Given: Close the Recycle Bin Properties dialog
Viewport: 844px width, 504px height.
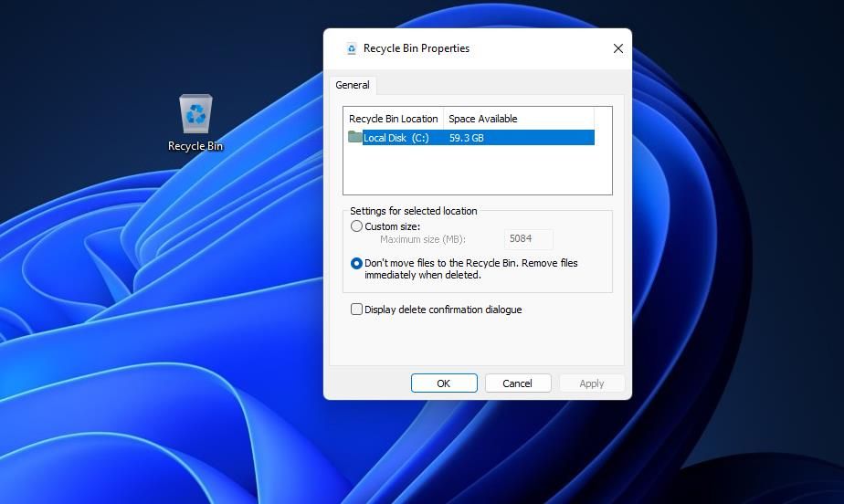Looking at the screenshot, I should [617, 48].
